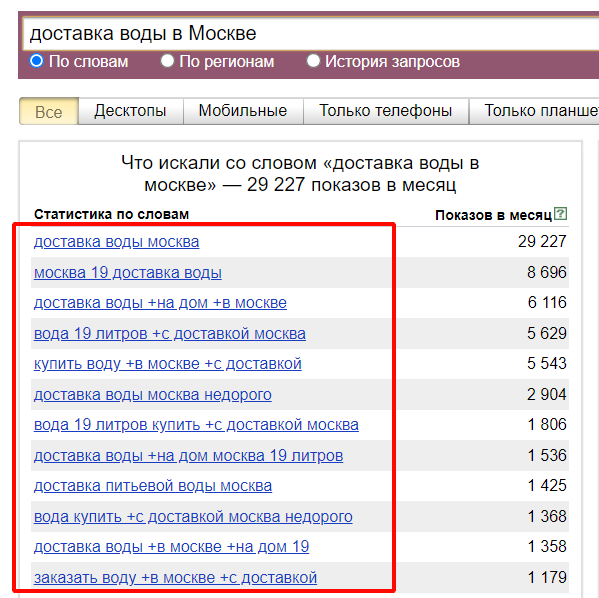Select the По регионам radio button
Screen dimensions: 599x598
[x=167, y=61]
